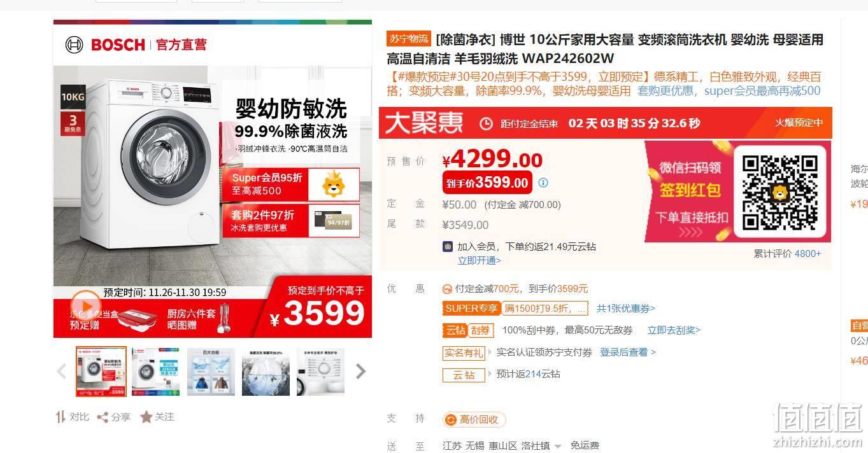Image resolution: width=868 pixels, height=453 pixels.
Task: Expand the 实名有礼 promotion arrow
Action: [x=490, y=352]
